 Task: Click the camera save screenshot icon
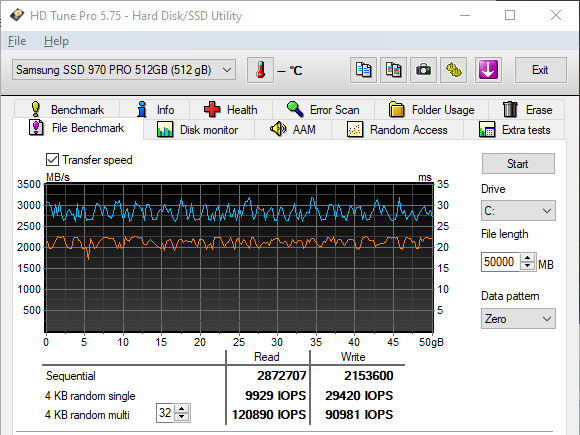(x=423, y=70)
